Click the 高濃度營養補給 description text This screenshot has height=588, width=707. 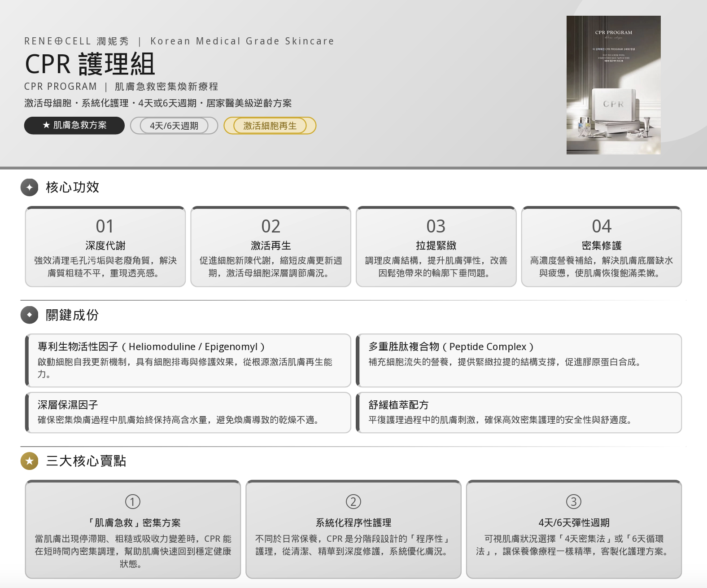click(x=602, y=267)
